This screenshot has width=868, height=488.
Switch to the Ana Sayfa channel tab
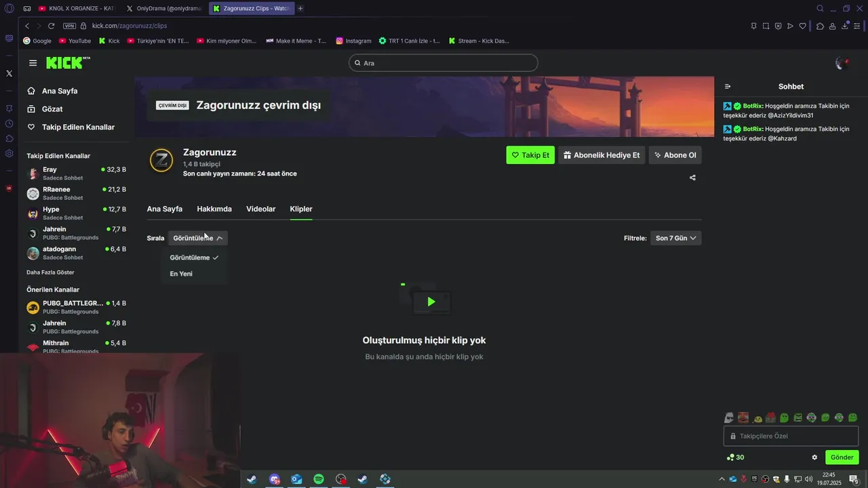(x=165, y=209)
